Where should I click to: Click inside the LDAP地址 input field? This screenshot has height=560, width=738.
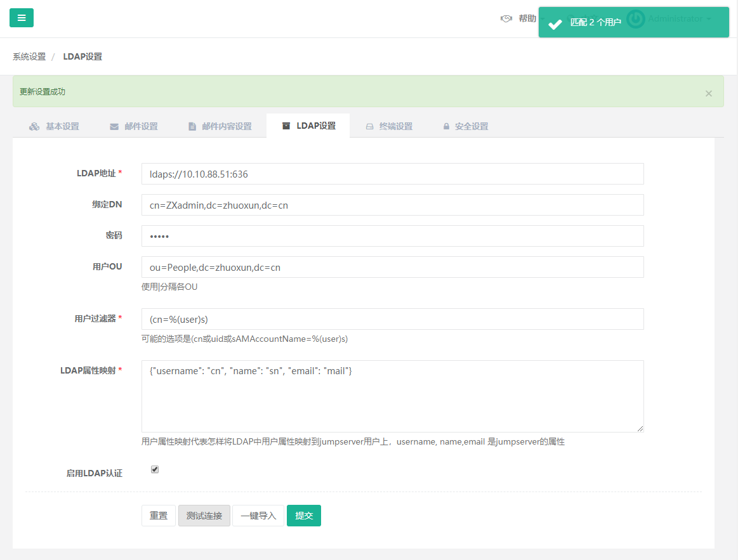pos(392,174)
